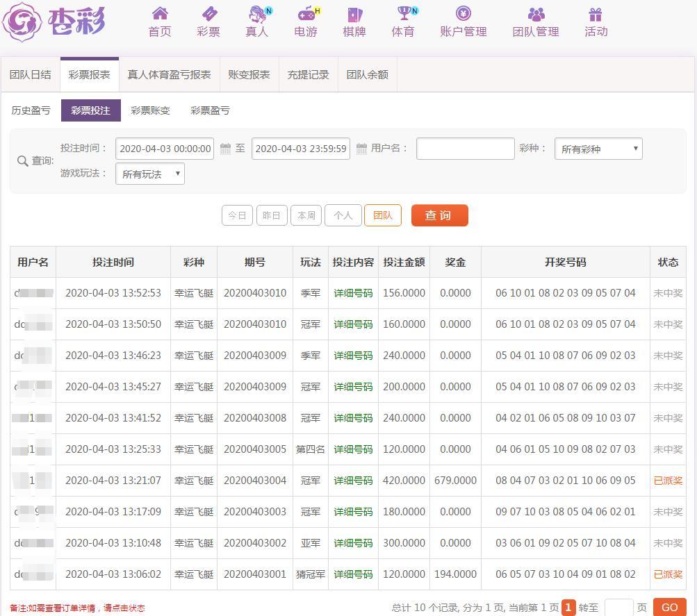Click 未中奖 status for the 13:17:09 bet
The image size is (697, 616).
coord(668,512)
